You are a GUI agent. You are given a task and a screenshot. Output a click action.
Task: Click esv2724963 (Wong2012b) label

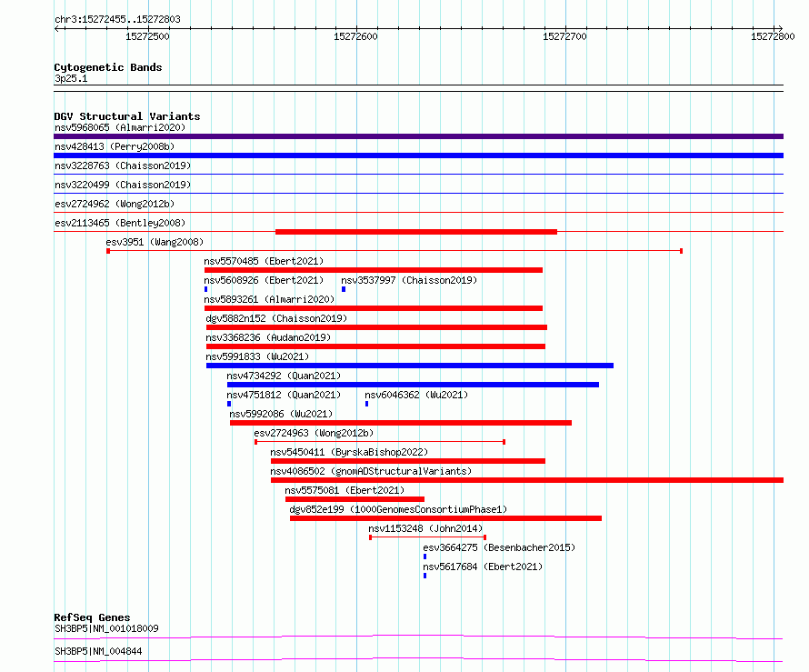(314, 433)
